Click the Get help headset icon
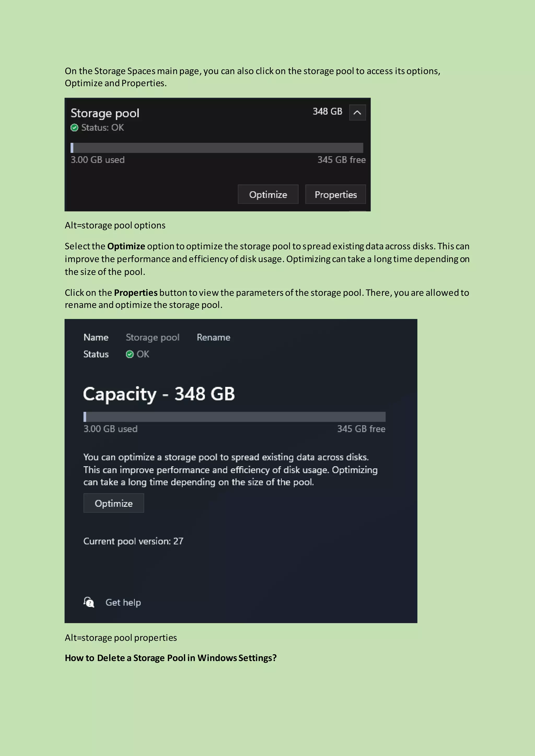This screenshot has width=535, height=756. point(89,602)
